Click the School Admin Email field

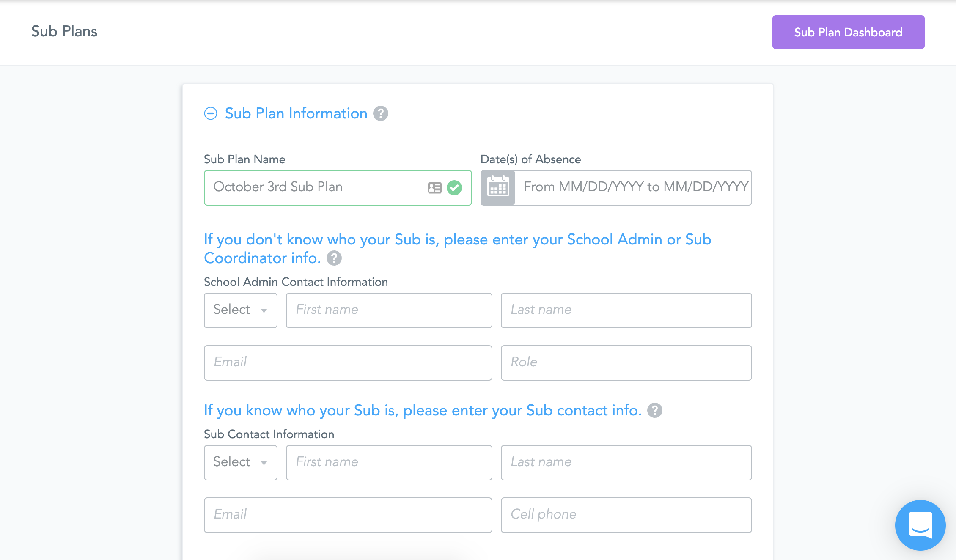pyautogui.click(x=348, y=362)
